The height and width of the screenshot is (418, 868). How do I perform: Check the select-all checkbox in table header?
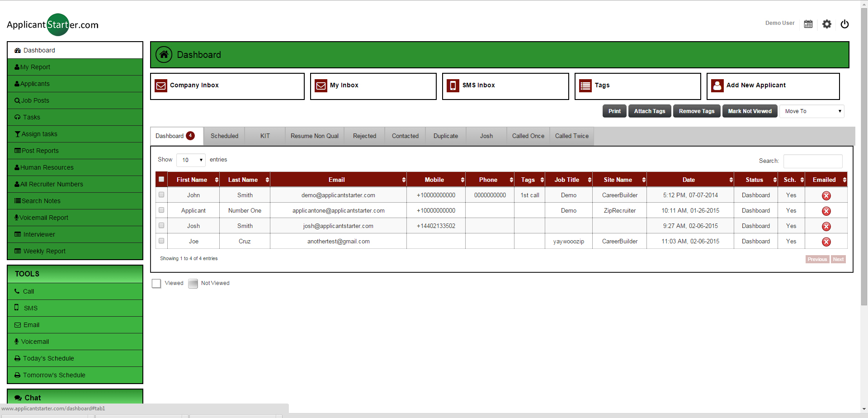pyautogui.click(x=161, y=179)
